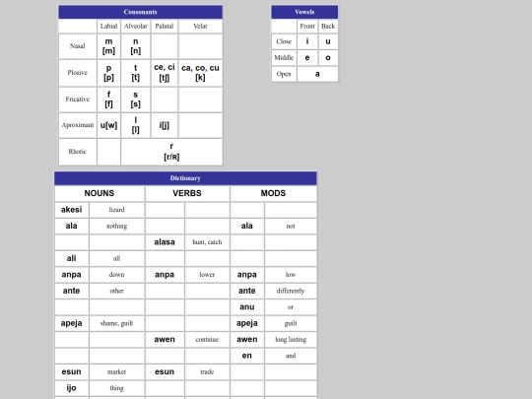532x399 pixels.
Task: Click the translation 'lizard'
Action: click(116, 210)
